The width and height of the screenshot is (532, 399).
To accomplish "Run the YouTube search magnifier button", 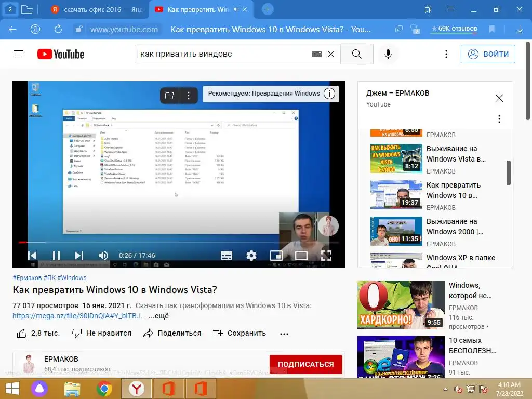I will click(356, 54).
